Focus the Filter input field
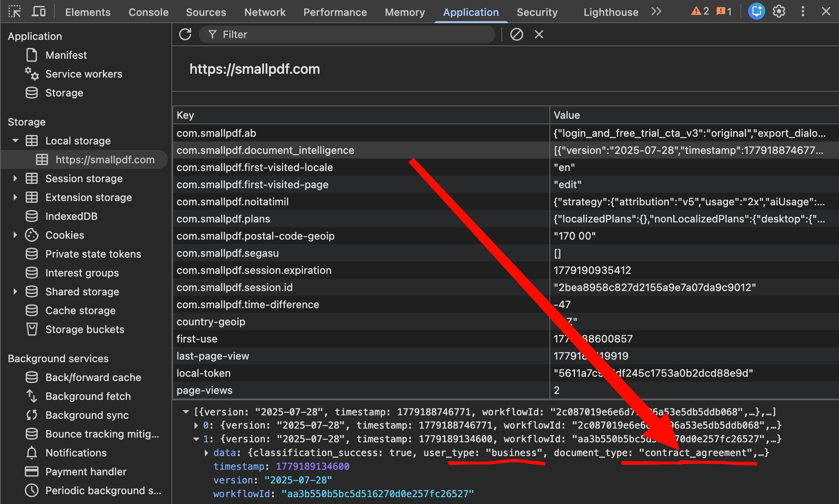The width and height of the screenshot is (839, 504). pos(347,34)
